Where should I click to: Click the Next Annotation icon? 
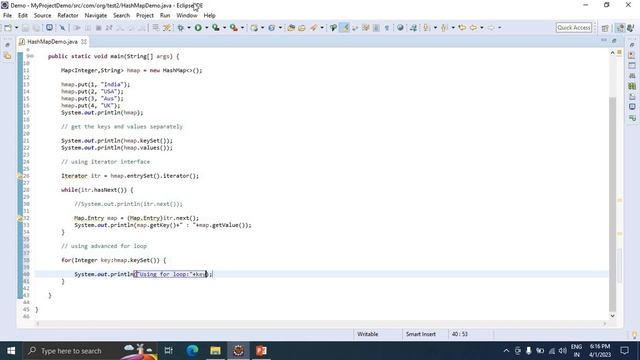coord(426,28)
